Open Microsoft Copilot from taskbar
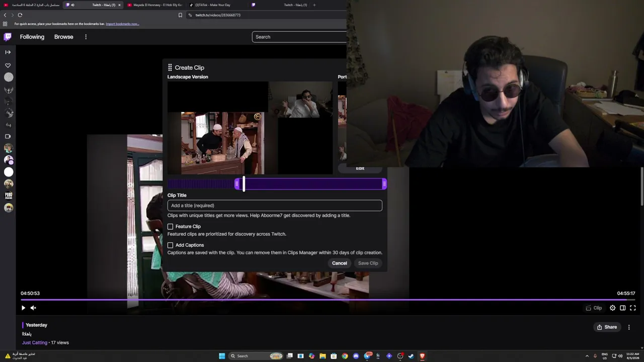Viewport: 644px width, 362px height. click(x=311, y=356)
